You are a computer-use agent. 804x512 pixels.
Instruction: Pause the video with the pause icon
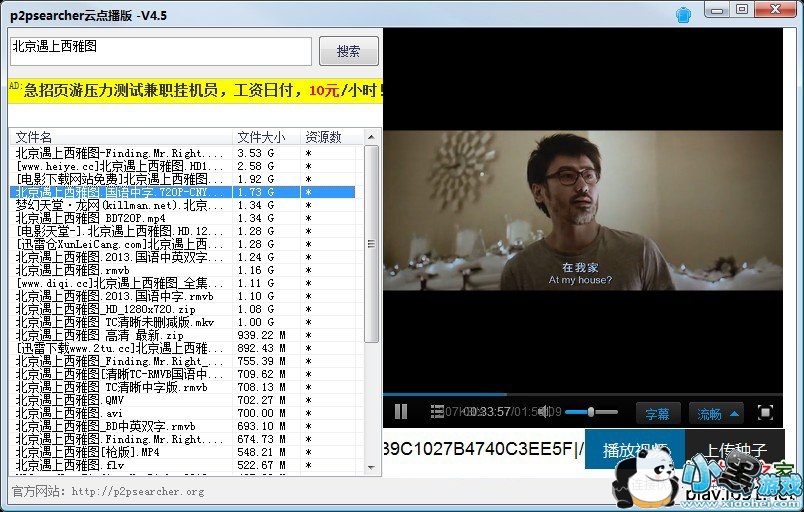coord(401,412)
